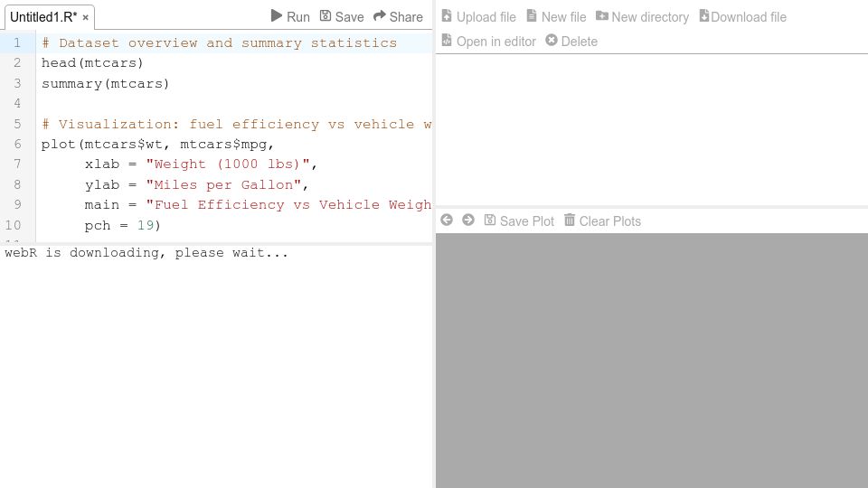The width and height of the screenshot is (868, 488).
Task: Click the New file document icon
Action: coord(532,15)
